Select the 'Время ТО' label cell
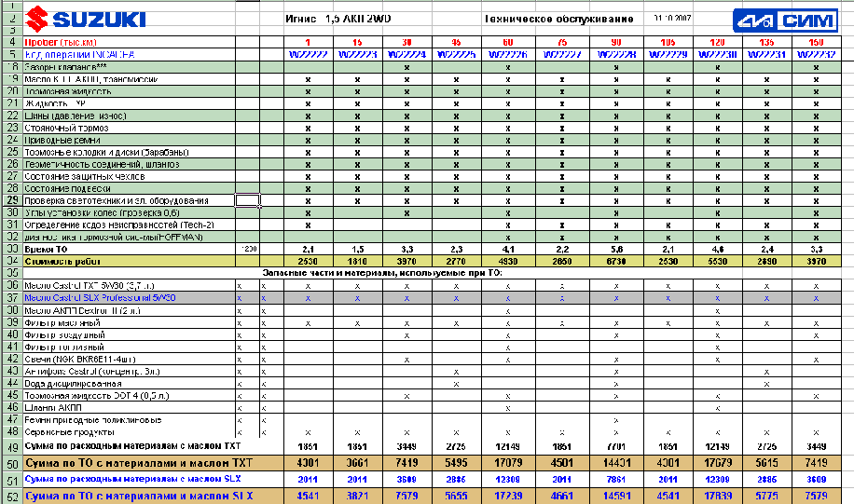 (129, 250)
